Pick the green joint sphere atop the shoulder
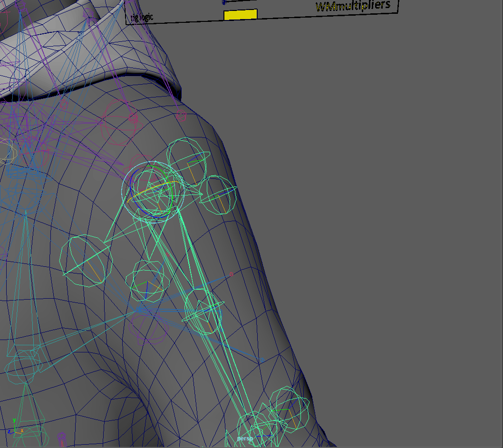The width and height of the screenshot is (503, 448). pos(188,163)
